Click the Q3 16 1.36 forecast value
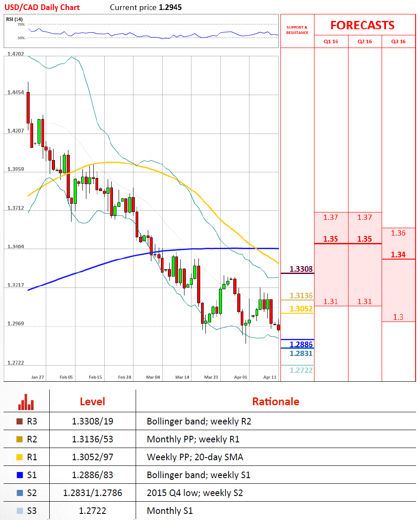Image resolution: width=420 pixels, height=520 pixels. pyautogui.click(x=398, y=233)
